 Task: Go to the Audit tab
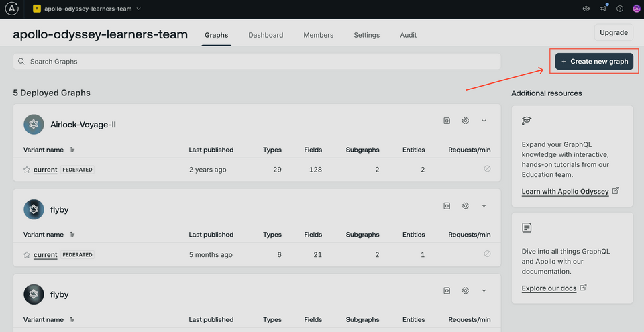[x=409, y=35]
